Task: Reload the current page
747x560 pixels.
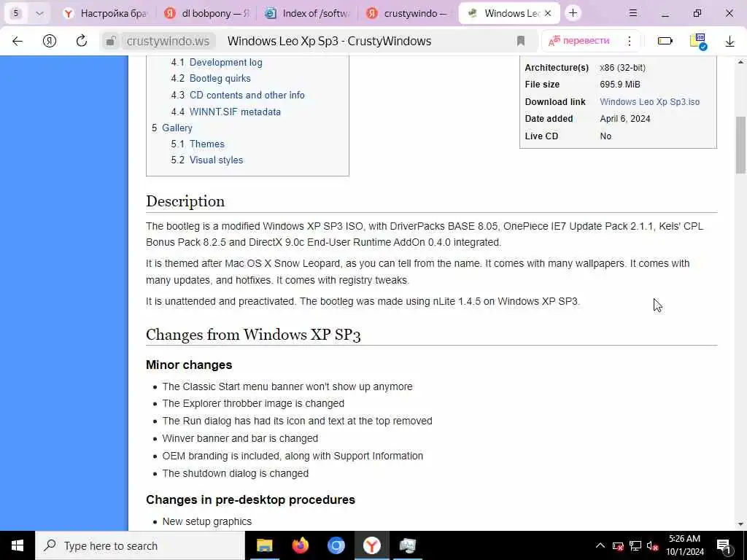Action: coord(82,41)
